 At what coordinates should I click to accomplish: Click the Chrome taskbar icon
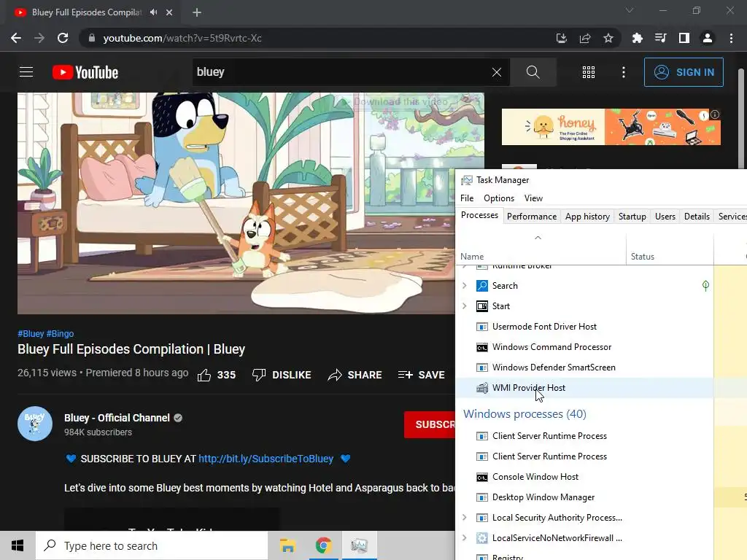[323, 545]
